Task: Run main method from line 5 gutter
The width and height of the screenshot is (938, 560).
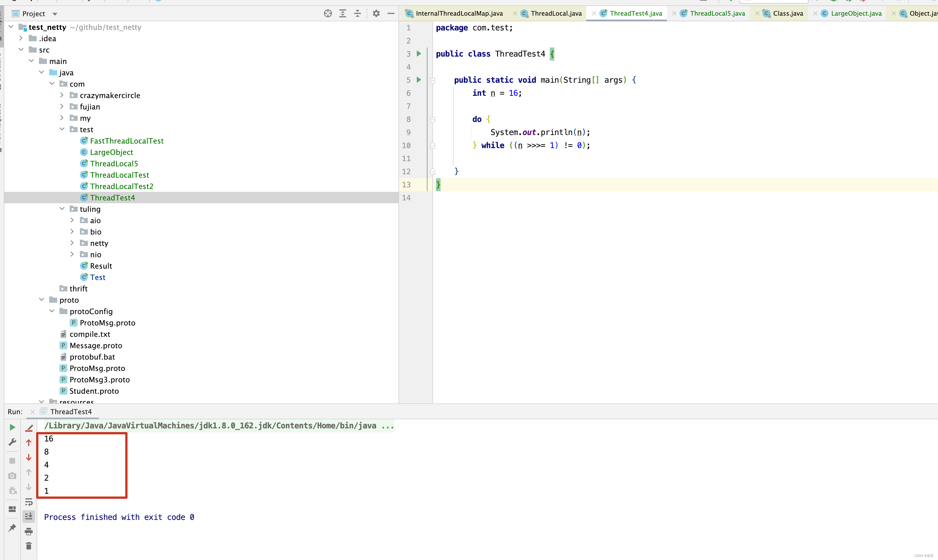Action: (x=419, y=80)
